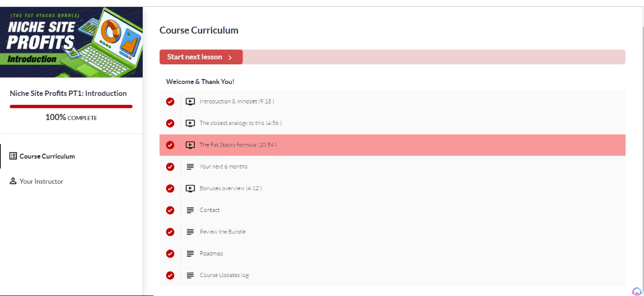Click the video icon on The Fat Stacks formula row
Screen dimensions: 644x296
(190, 145)
